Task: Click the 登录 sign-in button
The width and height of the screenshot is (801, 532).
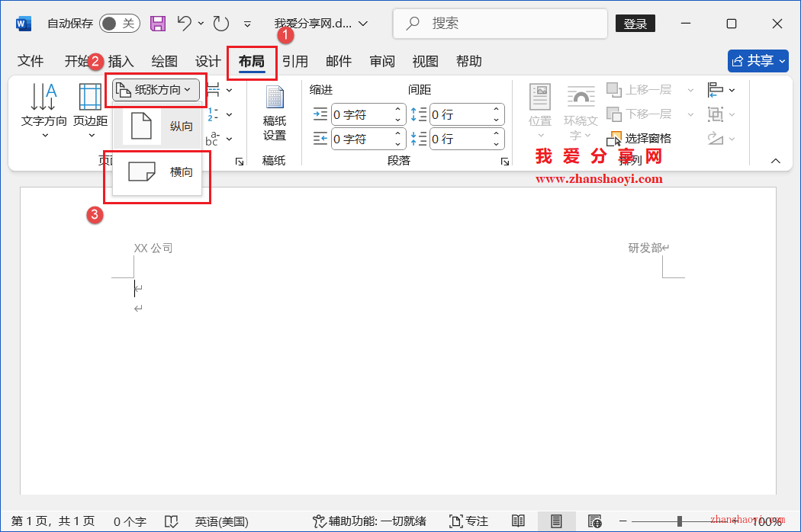Action: tap(635, 24)
